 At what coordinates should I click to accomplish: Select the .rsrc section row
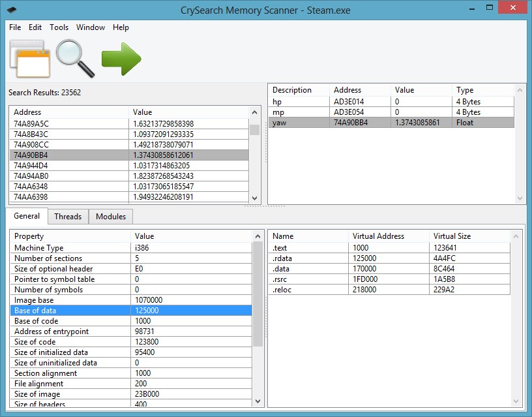[x=389, y=279]
